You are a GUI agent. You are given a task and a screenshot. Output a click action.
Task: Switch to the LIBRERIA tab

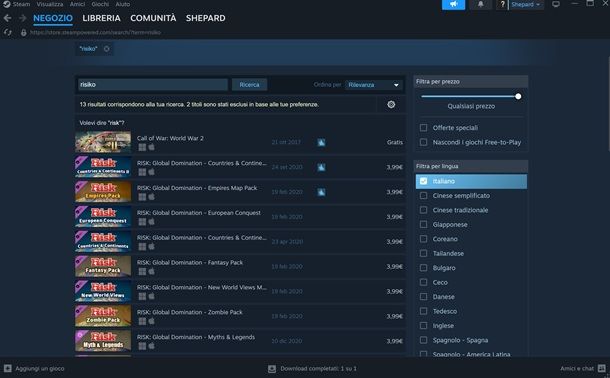click(101, 18)
